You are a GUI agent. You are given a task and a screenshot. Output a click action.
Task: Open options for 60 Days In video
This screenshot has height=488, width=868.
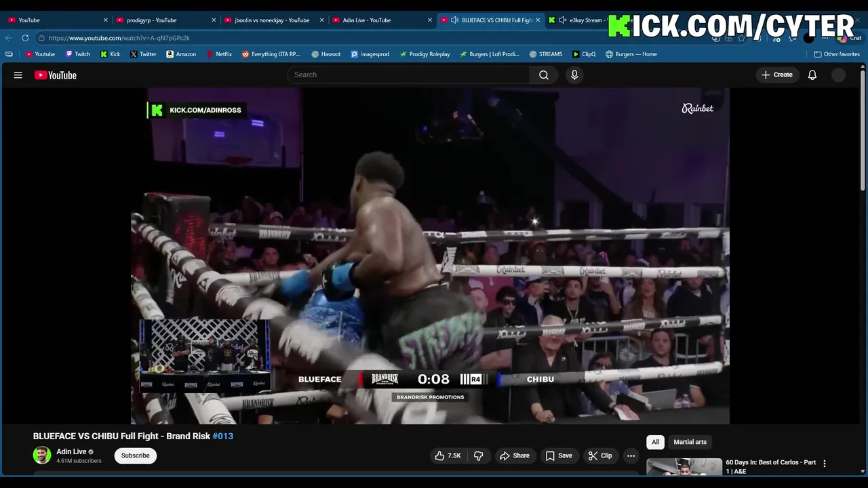(x=825, y=464)
